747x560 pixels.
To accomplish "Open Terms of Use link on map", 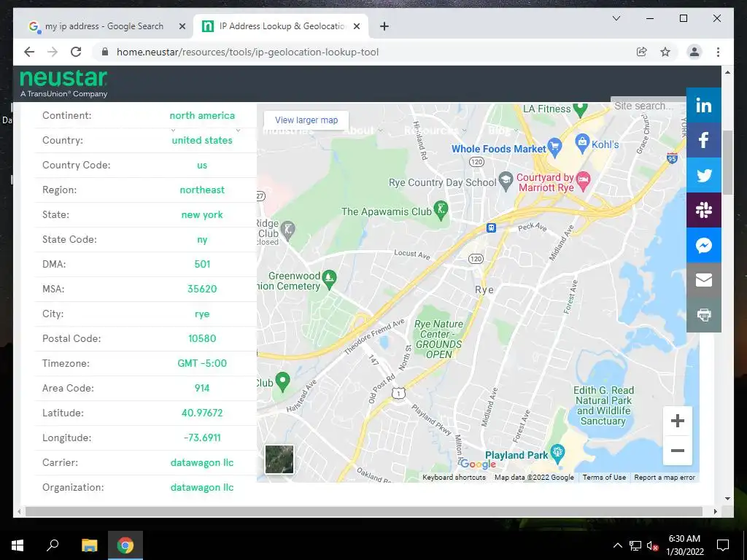I will 604,477.
